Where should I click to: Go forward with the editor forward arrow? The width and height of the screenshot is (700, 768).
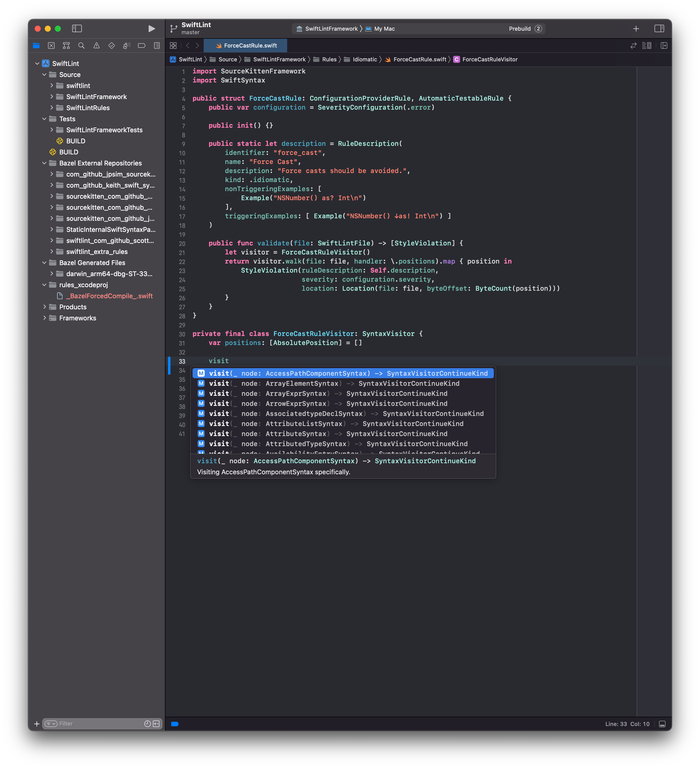pos(197,46)
